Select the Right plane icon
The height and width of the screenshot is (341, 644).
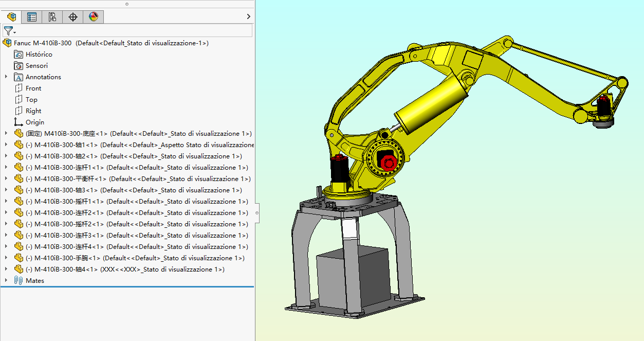(x=19, y=111)
